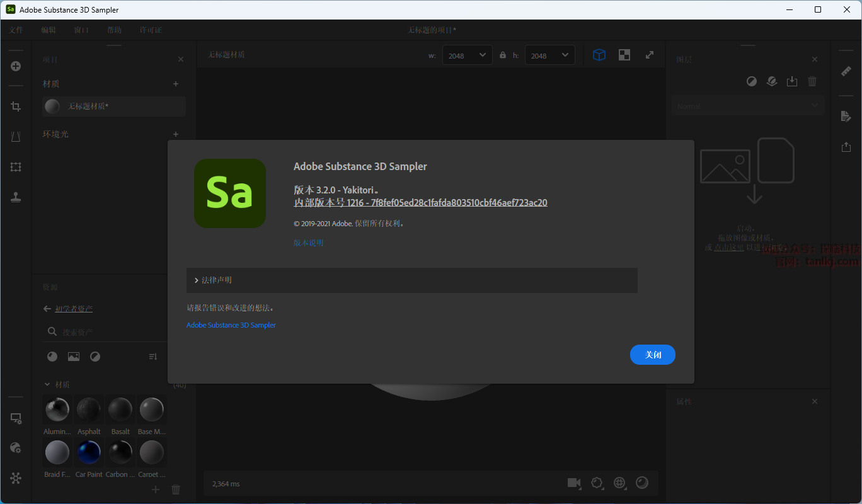This screenshot has height=504, width=862.
Task: Click the camera icon in viewport toolbar
Action: [x=574, y=483]
